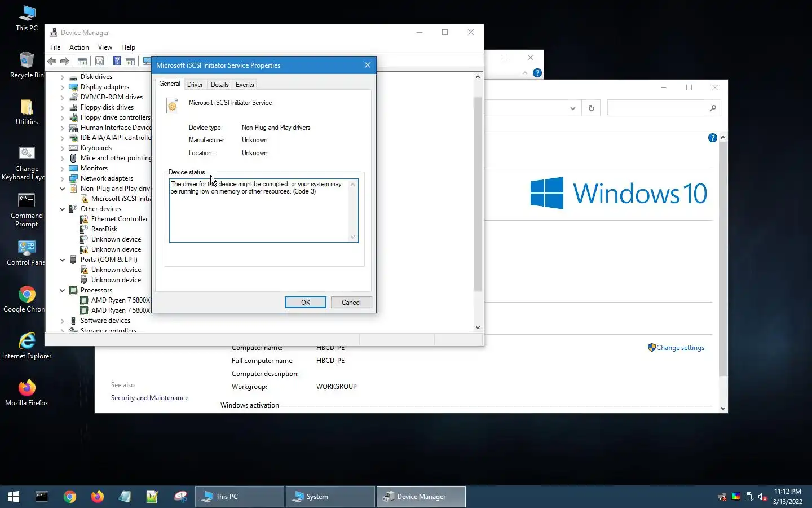The height and width of the screenshot is (508, 812).
Task: Click the help icon in the System window
Action: tap(713, 138)
